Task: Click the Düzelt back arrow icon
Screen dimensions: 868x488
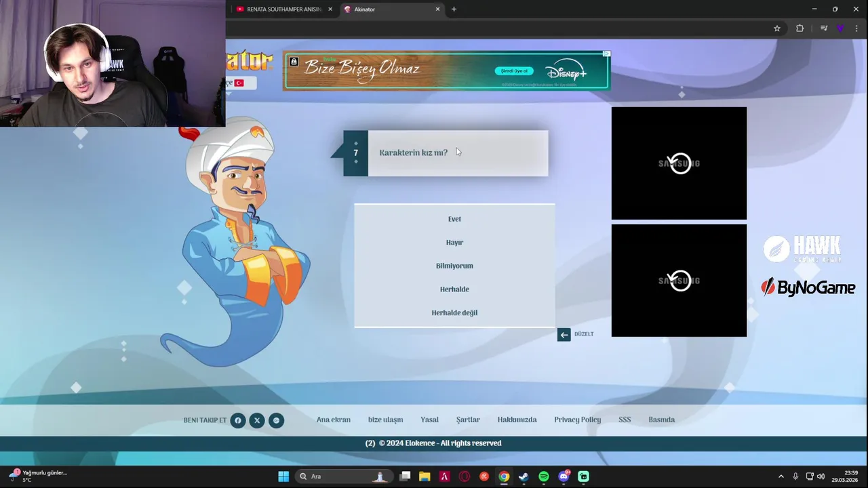Action: tap(564, 335)
